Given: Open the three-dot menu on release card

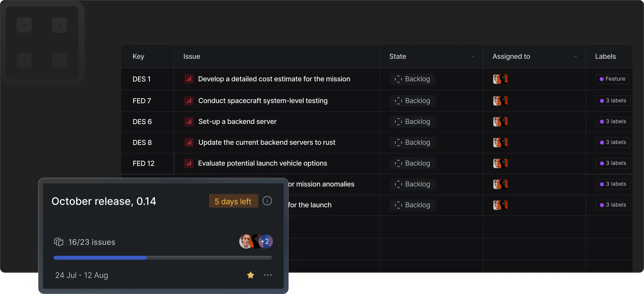Looking at the screenshot, I should click(268, 275).
